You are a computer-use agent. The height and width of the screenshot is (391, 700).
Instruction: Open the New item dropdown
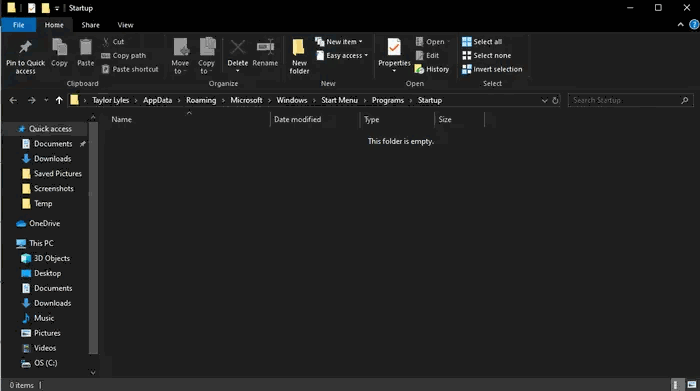coord(339,42)
